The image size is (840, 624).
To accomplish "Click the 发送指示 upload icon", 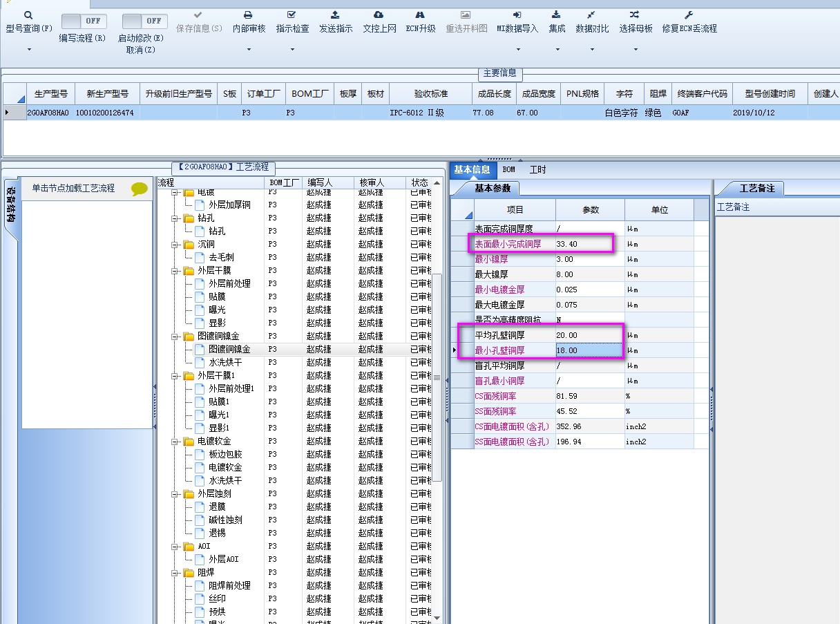I will [x=335, y=15].
